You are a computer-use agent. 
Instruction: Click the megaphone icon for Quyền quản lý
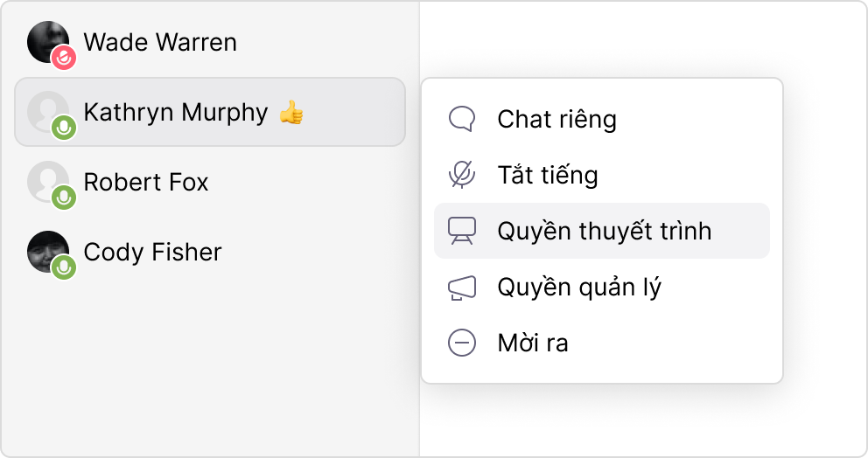pyautogui.click(x=461, y=288)
